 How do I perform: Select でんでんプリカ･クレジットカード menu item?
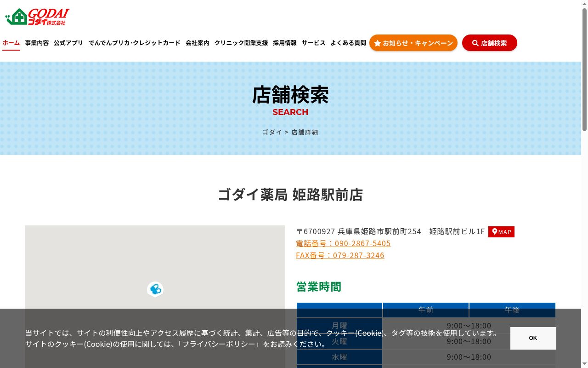click(135, 43)
